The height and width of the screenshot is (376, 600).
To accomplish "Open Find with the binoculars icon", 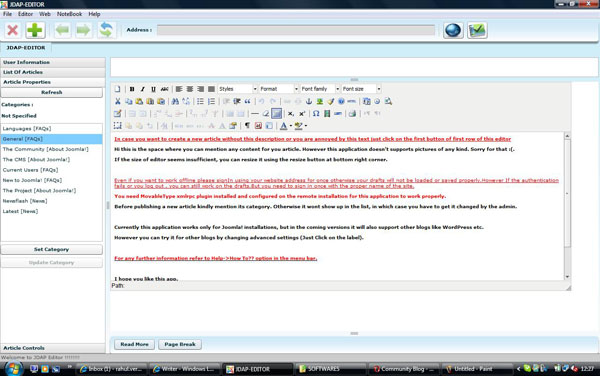I will [175, 101].
